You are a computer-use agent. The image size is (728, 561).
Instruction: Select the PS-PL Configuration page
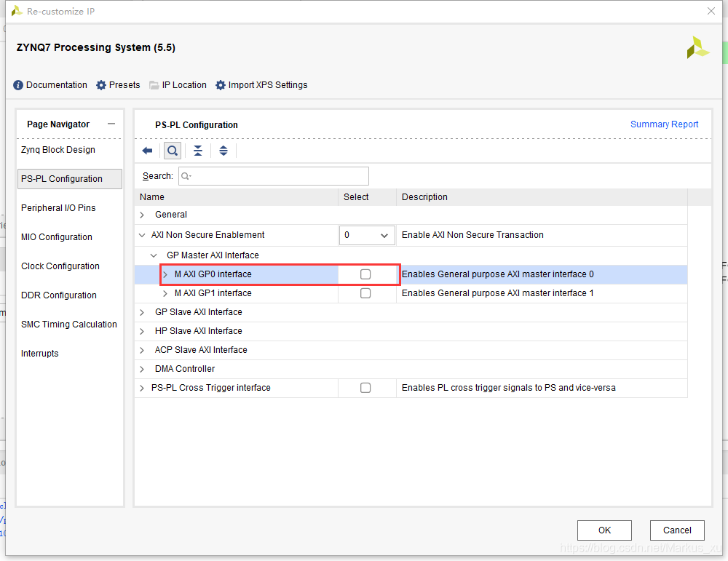(70, 179)
